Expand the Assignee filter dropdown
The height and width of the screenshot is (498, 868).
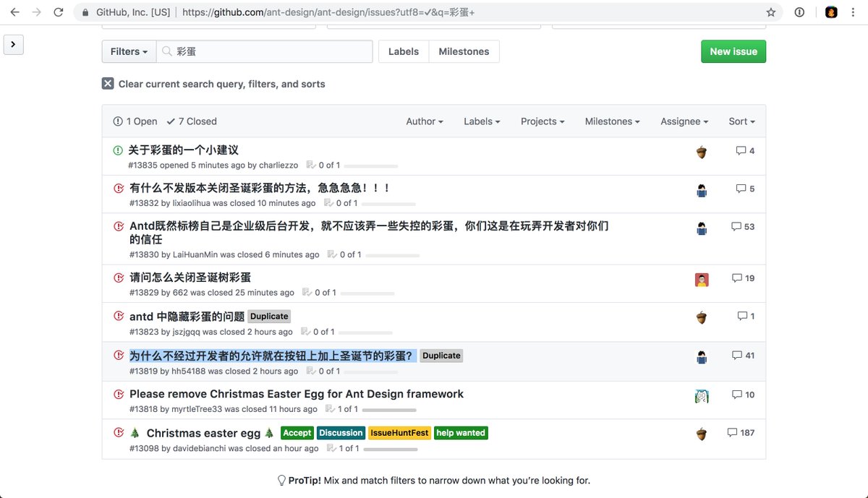coord(684,121)
